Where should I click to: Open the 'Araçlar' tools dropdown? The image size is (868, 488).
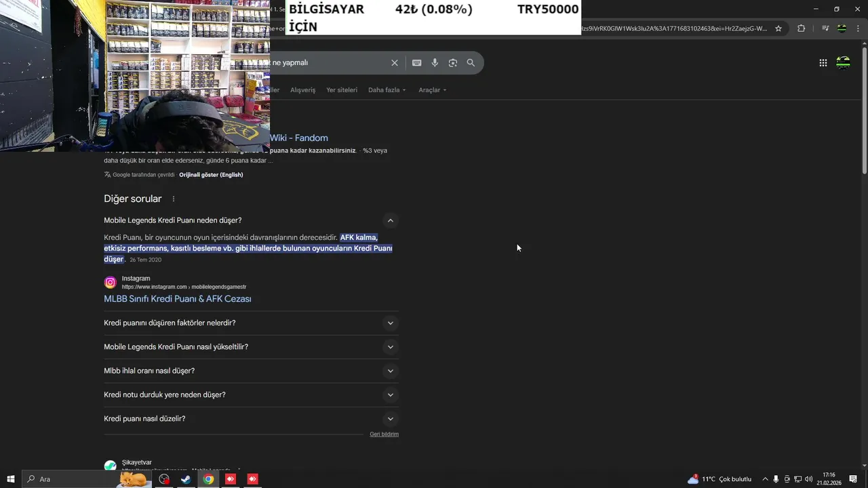432,90
